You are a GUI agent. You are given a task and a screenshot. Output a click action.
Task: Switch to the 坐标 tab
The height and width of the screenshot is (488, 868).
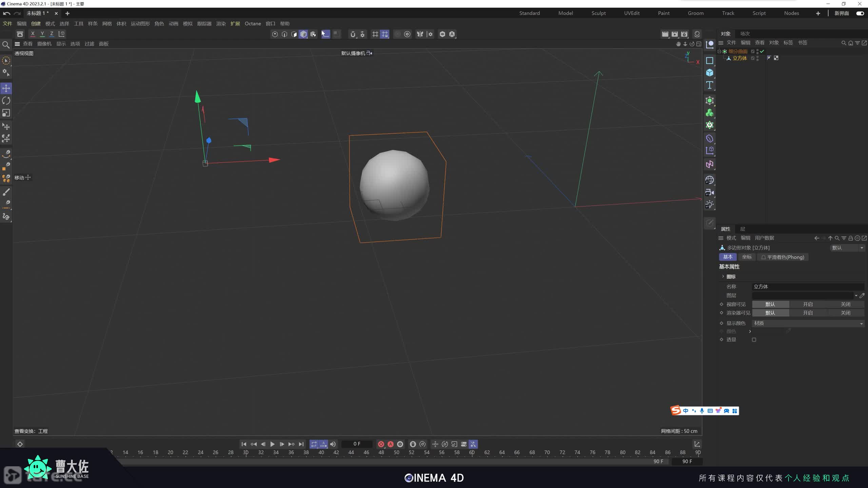tap(747, 257)
